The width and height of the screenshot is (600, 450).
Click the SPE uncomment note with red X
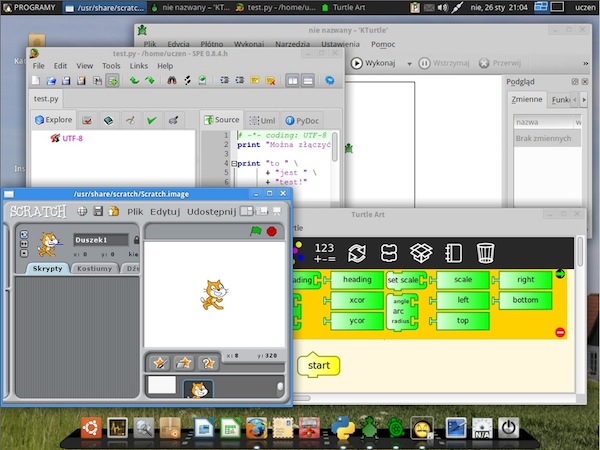(x=270, y=80)
